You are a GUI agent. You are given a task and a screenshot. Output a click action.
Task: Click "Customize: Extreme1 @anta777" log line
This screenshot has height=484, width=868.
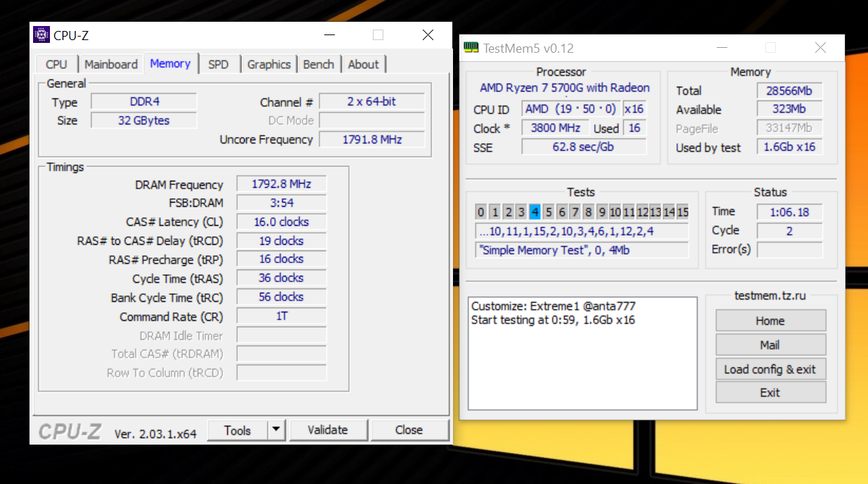554,306
